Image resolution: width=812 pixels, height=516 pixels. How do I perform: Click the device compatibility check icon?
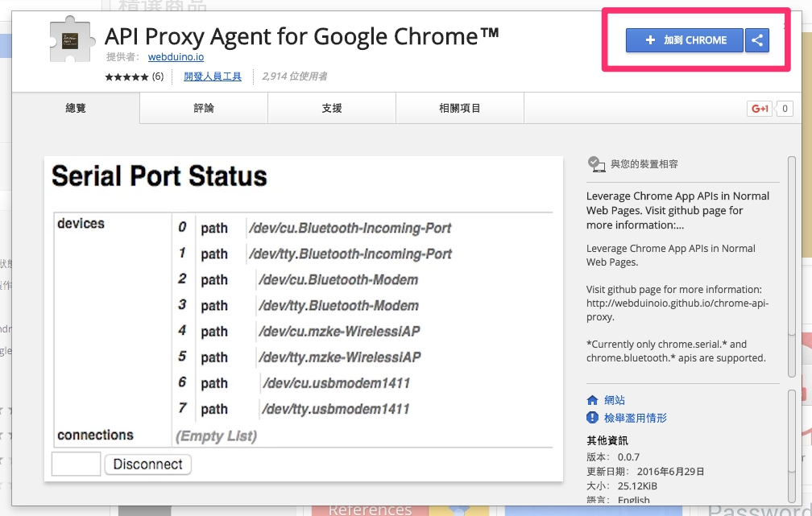[597, 164]
